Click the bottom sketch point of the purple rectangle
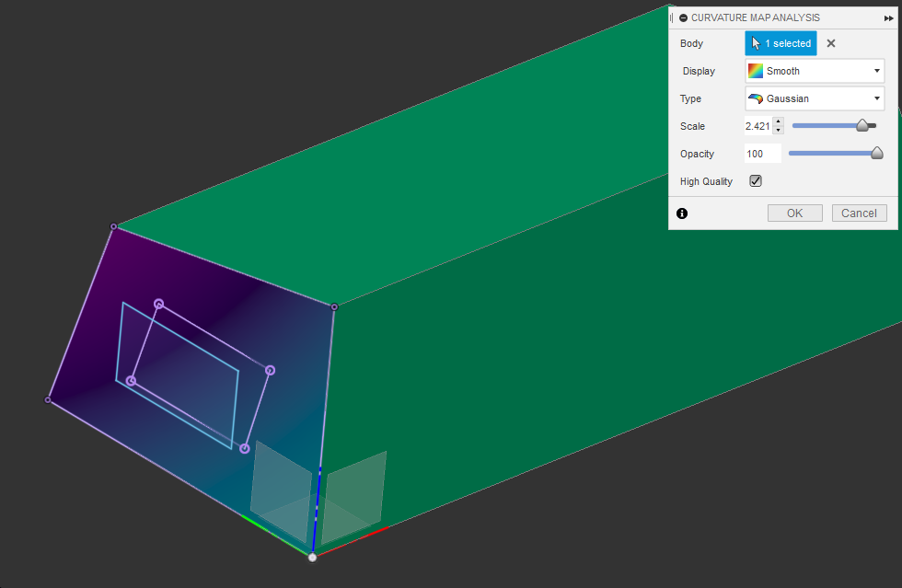902x588 pixels. click(x=245, y=448)
